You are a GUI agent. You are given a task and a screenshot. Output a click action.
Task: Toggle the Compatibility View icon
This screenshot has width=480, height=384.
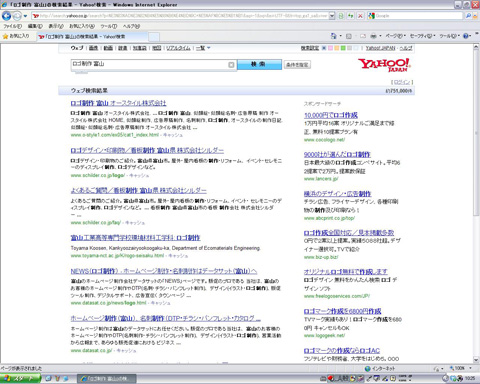[x=341, y=16]
